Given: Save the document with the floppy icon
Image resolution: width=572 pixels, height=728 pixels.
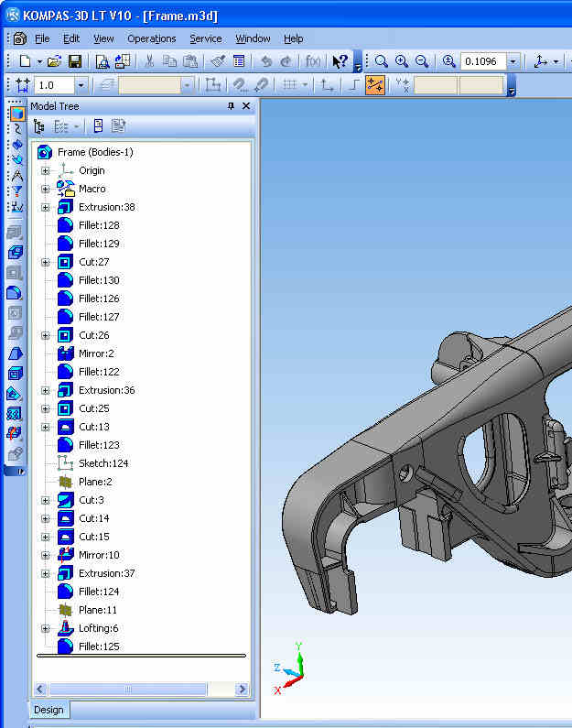Looking at the screenshot, I should (75, 60).
